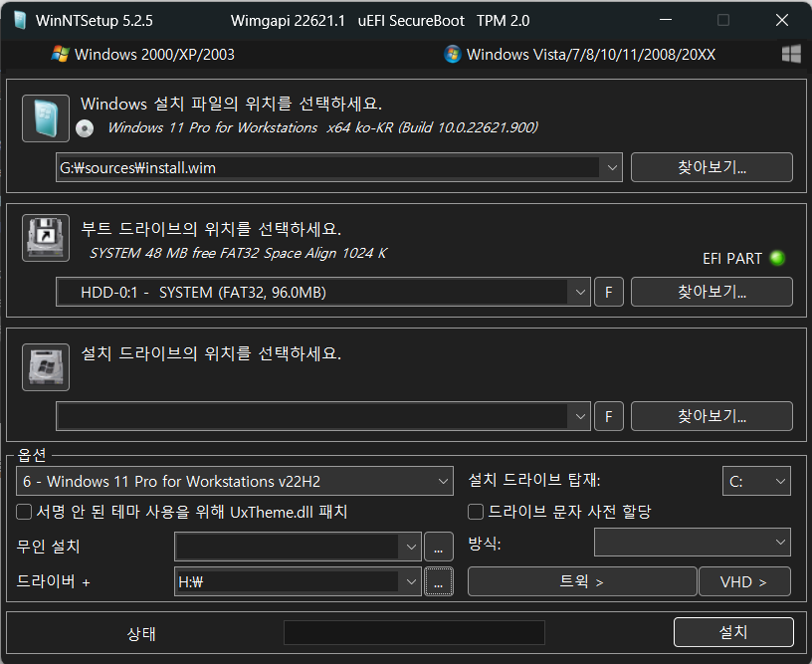Click the boot drive floppy icon
Screen dimensions: 812x664
pos(46,238)
